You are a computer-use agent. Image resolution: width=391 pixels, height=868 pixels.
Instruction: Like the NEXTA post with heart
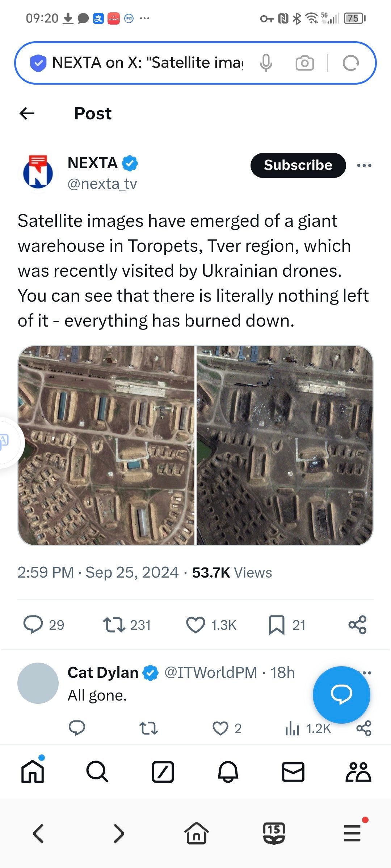pyautogui.click(x=195, y=625)
